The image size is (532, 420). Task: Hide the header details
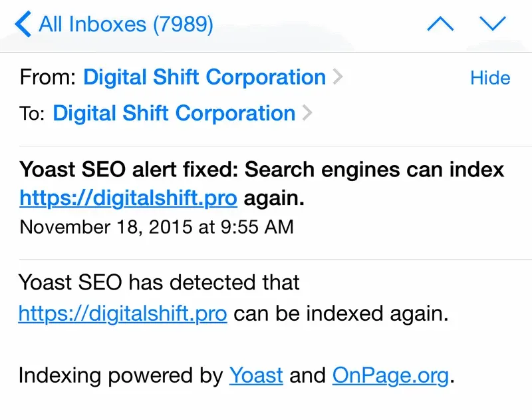pos(490,78)
